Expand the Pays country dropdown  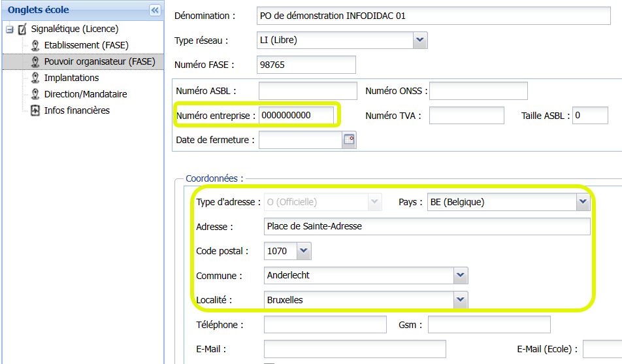[583, 202]
